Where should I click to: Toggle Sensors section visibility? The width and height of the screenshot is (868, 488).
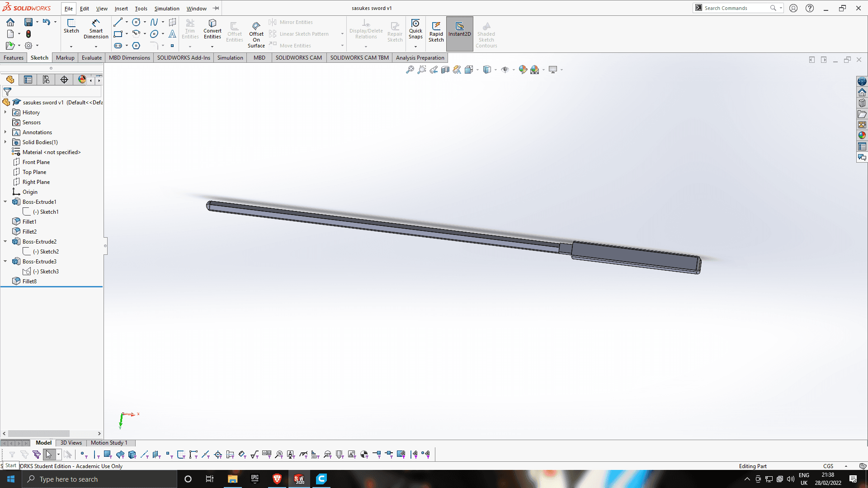coord(5,122)
